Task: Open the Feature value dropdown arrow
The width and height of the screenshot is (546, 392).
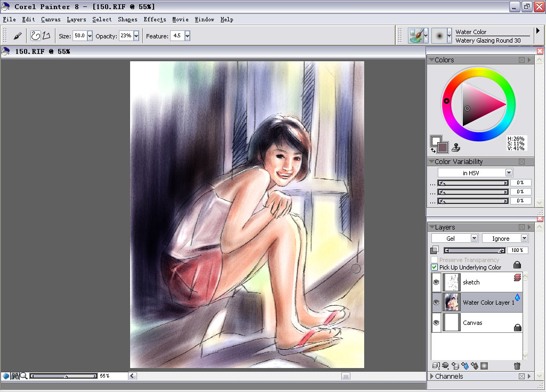Action: pyautogui.click(x=187, y=36)
